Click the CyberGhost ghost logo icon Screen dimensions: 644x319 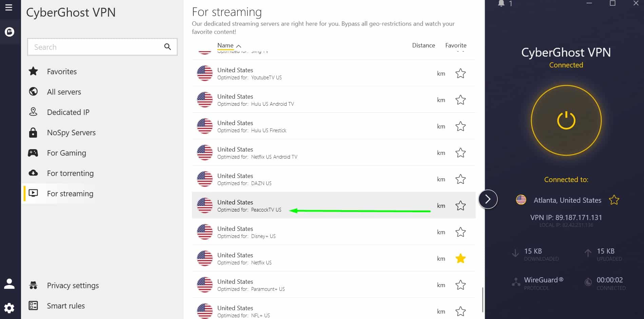[x=9, y=32]
